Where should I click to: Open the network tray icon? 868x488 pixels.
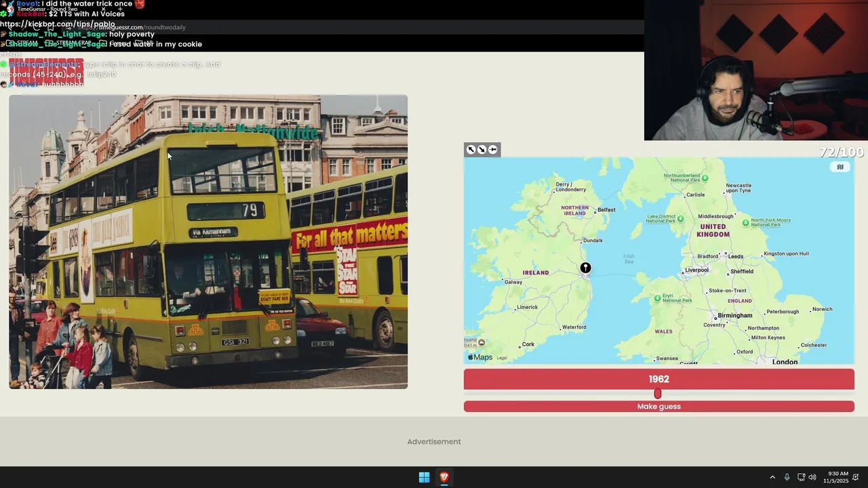tap(801, 477)
